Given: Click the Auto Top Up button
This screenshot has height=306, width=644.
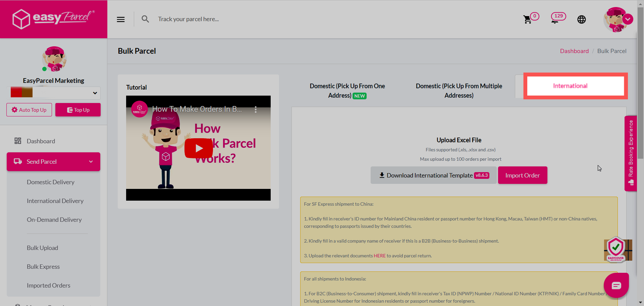Looking at the screenshot, I should 29,110.
